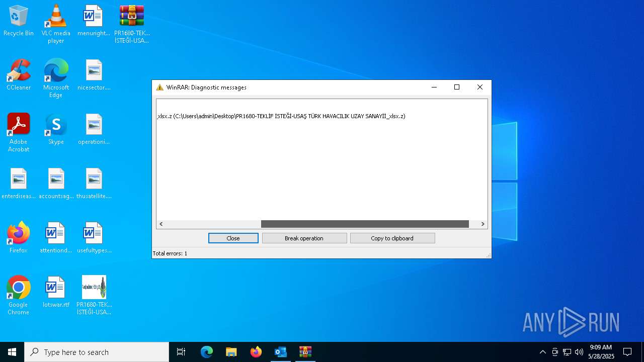Click the xlsx.z error message line
The width and height of the screenshot is (644, 362).
pos(281,116)
